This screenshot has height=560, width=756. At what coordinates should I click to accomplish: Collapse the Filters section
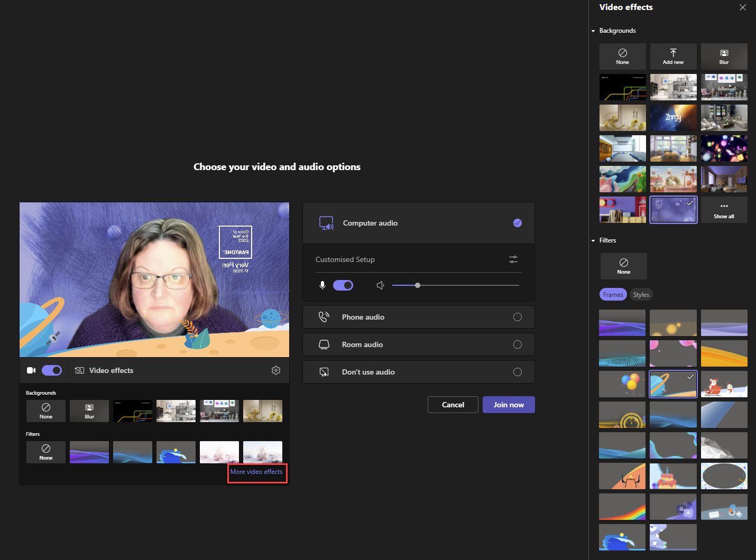click(593, 240)
